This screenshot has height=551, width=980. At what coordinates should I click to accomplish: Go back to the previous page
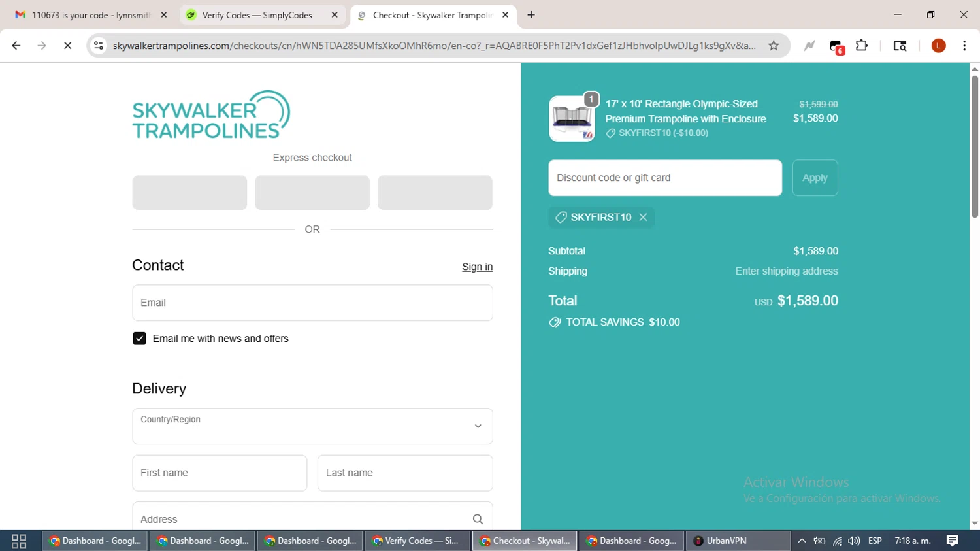(16, 46)
